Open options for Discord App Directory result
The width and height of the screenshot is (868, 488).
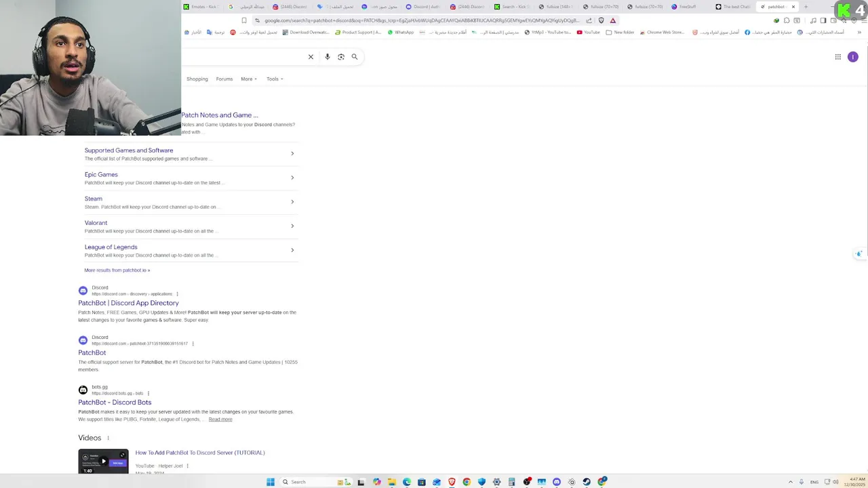[x=177, y=294]
